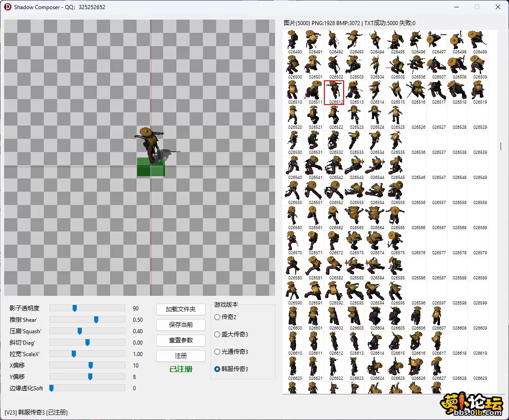Adjust the 推倒'Shear' slider
Image resolution: width=509 pixels, height=420 pixels.
[x=87, y=320]
